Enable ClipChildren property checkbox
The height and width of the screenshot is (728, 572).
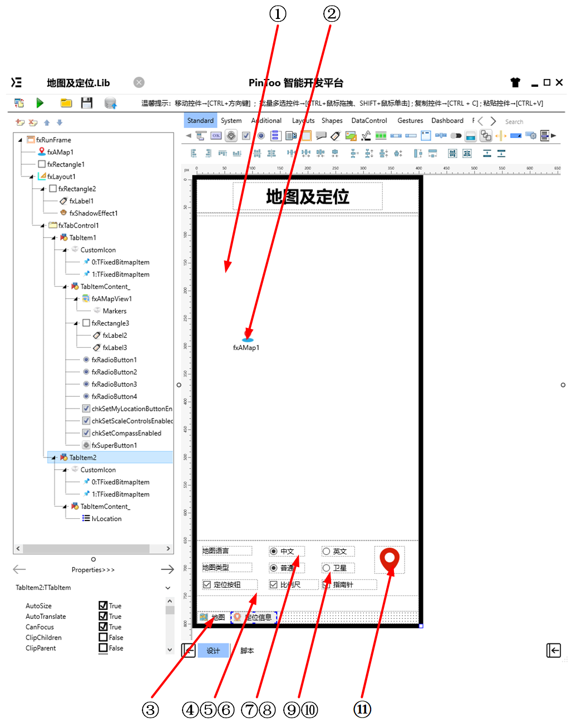point(103,637)
